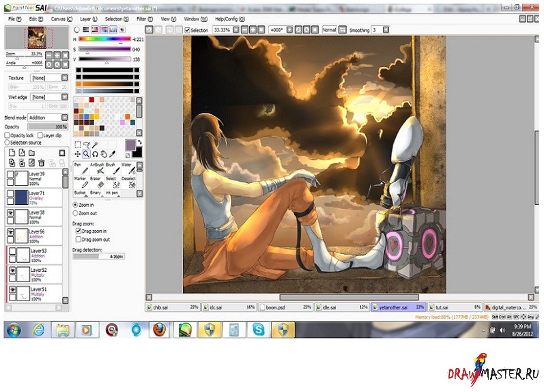Hide Layer56 using its eye icon
This screenshot has width=544, height=392.
click(x=10, y=232)
